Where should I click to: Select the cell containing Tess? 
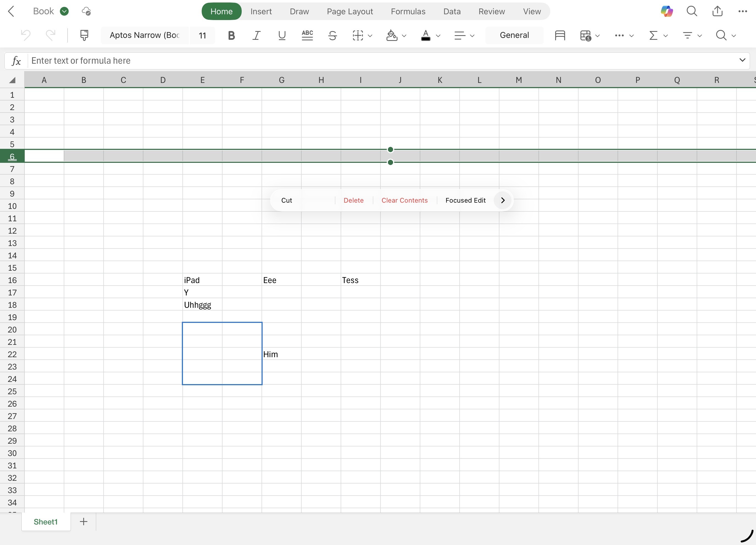coord(360,280)
